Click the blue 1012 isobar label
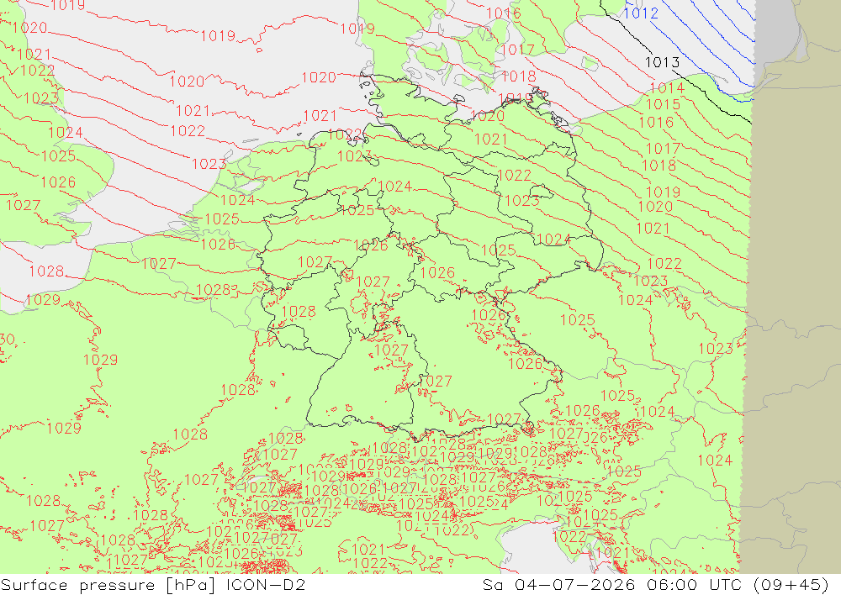Image resolution: width=841 pixels, height=616 pixels. 641,13
